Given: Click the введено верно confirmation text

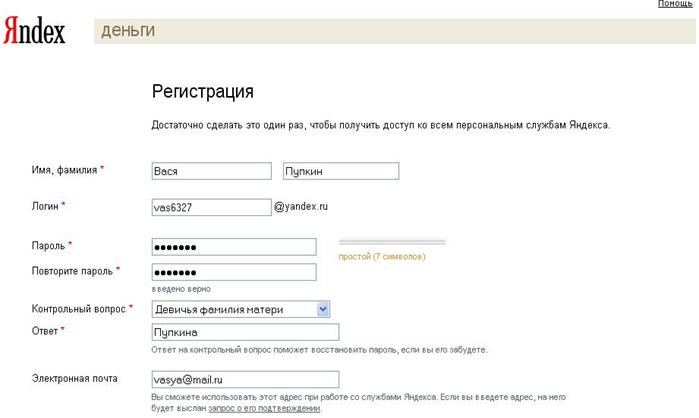Looking at the screenshot, I should click(x=181, y=289).
